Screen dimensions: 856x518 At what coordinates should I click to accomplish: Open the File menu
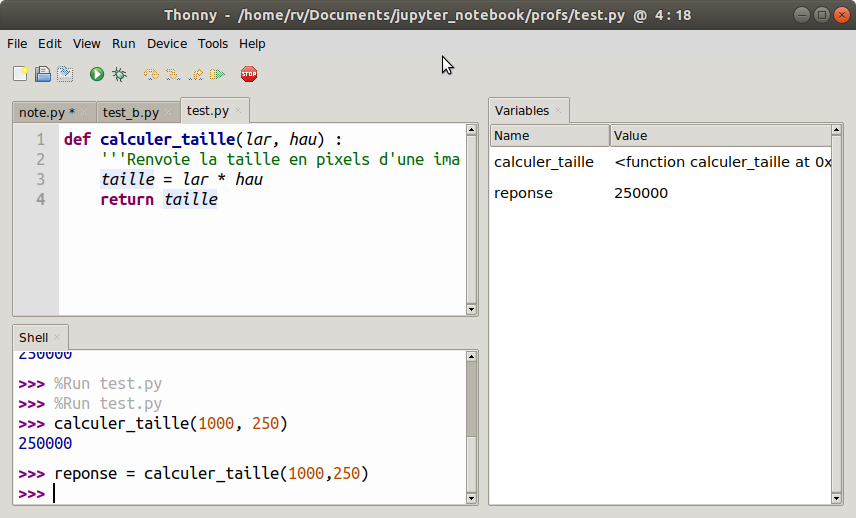[x=17, y=44]
